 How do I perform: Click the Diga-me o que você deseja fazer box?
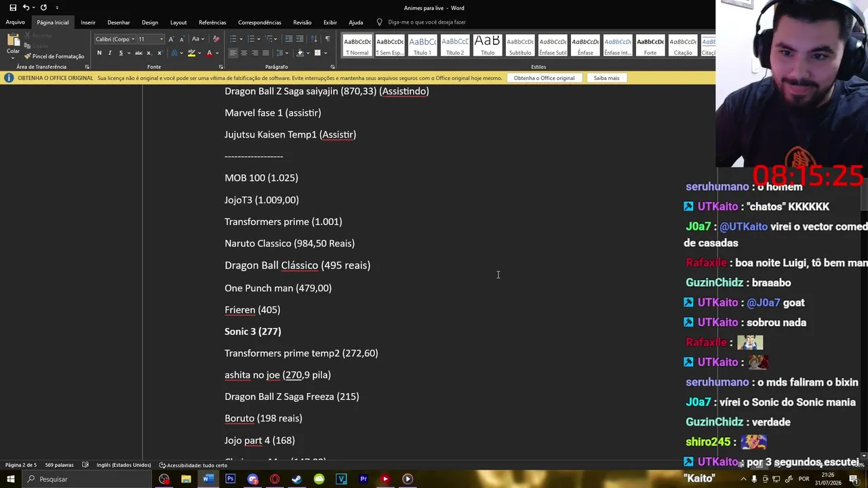[x=421, y=22]
